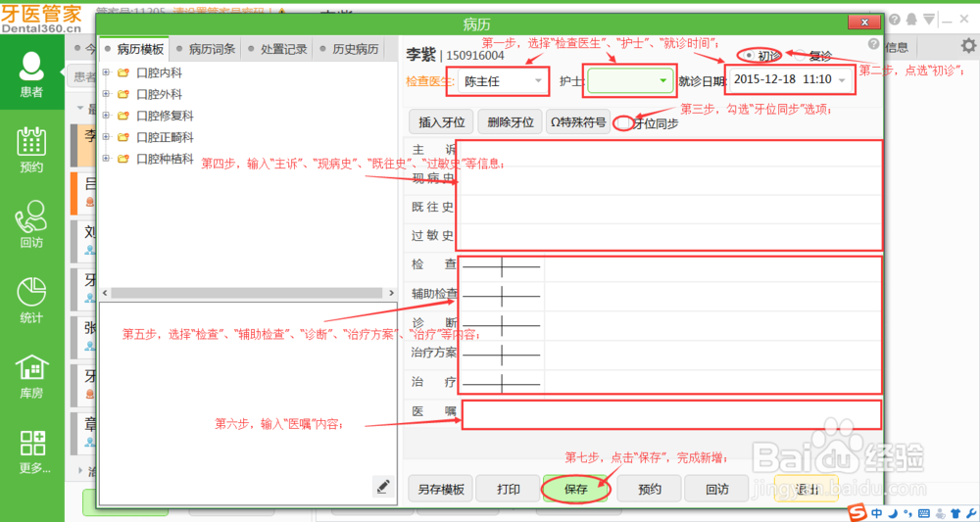Click the moon half-width icon in IME bar
Screen dimensions: 980x522
tap(893, 513)
